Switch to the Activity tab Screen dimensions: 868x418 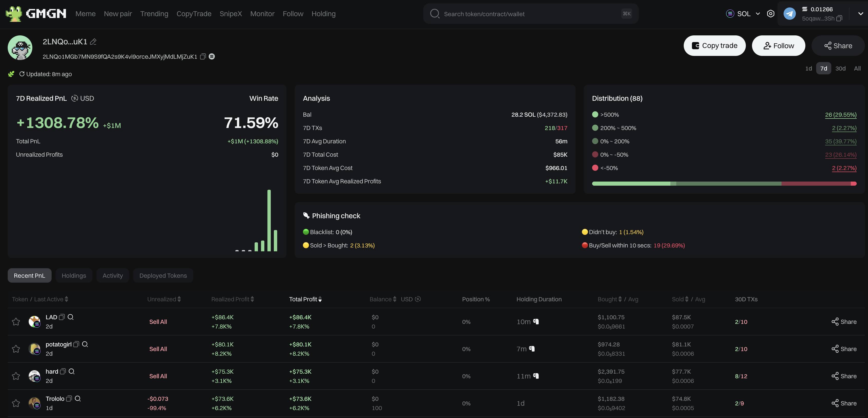pyautogui.click(x=113, y=276)
